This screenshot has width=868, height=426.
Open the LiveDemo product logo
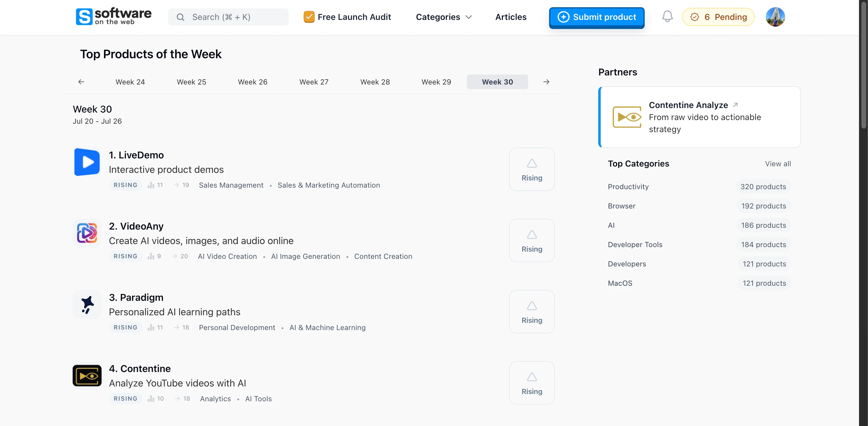(x=87, y=162)
